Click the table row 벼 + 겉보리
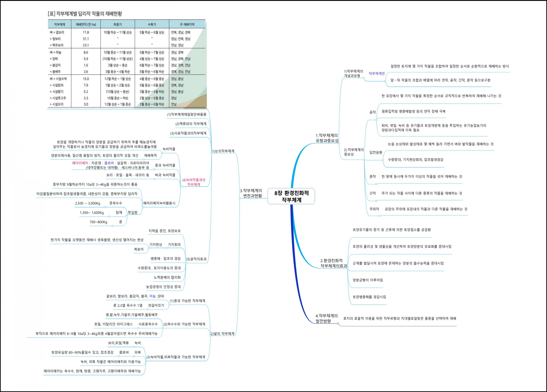547x392 pixels. (x=126, y=32)
